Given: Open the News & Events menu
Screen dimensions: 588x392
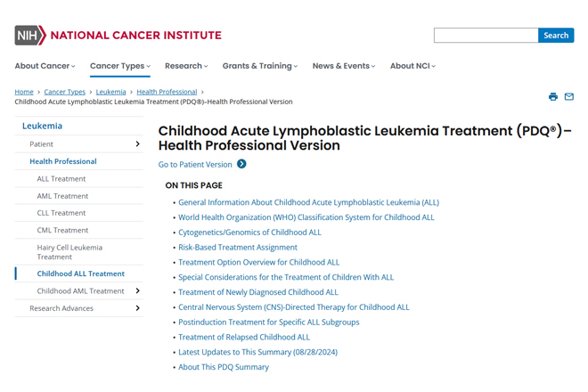Looking at the screenshot, I should pos(344,66).
